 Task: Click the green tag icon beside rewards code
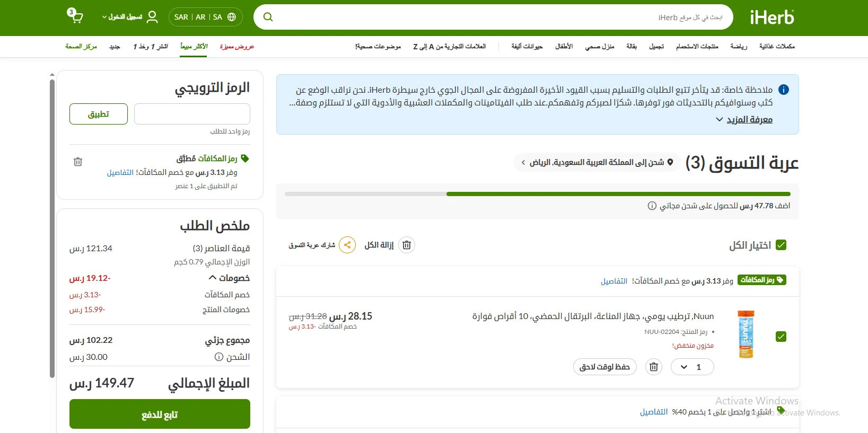coord(244,158)
